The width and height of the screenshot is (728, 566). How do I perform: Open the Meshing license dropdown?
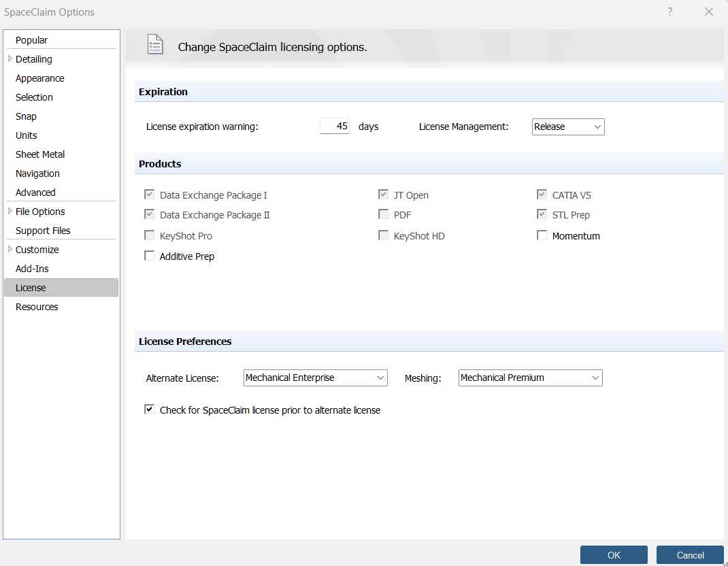(530, 378)
